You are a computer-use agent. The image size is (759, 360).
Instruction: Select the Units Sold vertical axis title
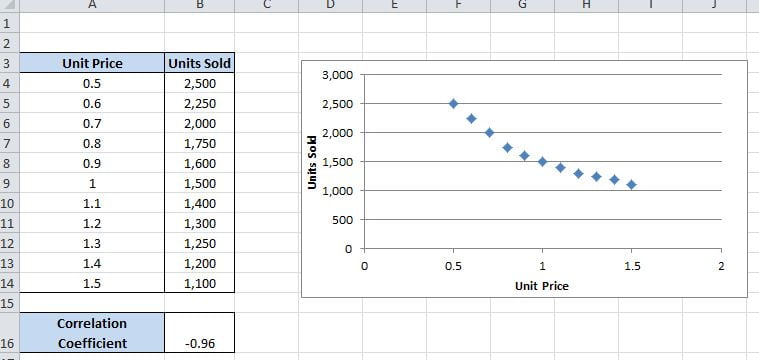click(x=312, y=162)
